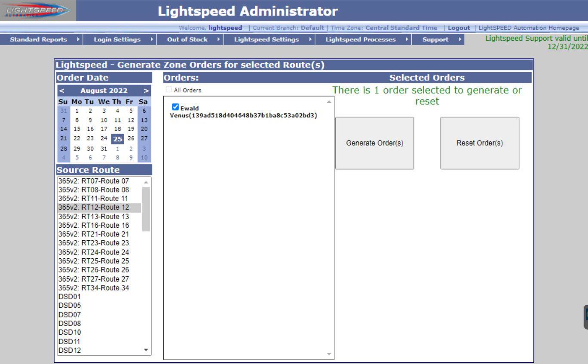
Task: Select highlighted route RT12-Route 12
Action: point(100,208)
